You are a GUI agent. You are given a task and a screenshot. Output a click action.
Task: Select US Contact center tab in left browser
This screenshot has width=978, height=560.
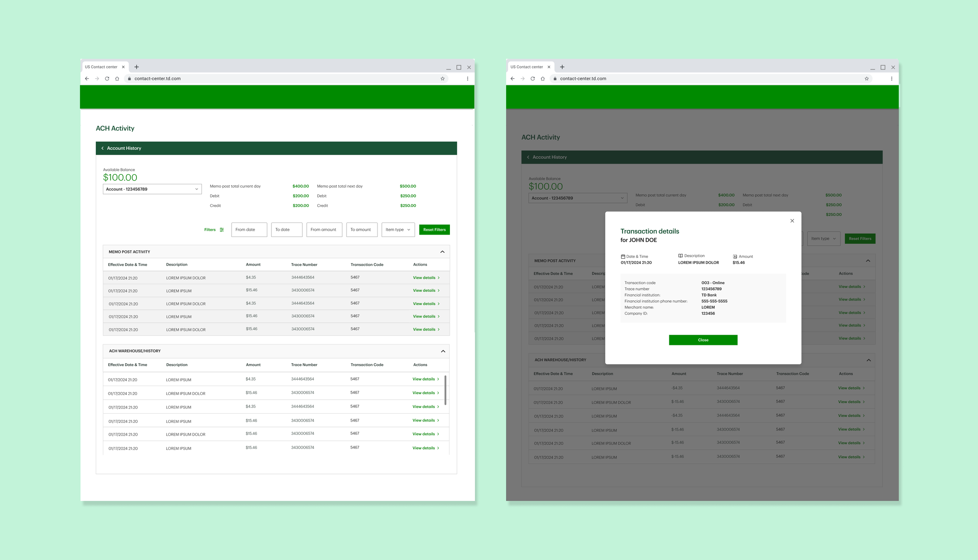[101, 67]
